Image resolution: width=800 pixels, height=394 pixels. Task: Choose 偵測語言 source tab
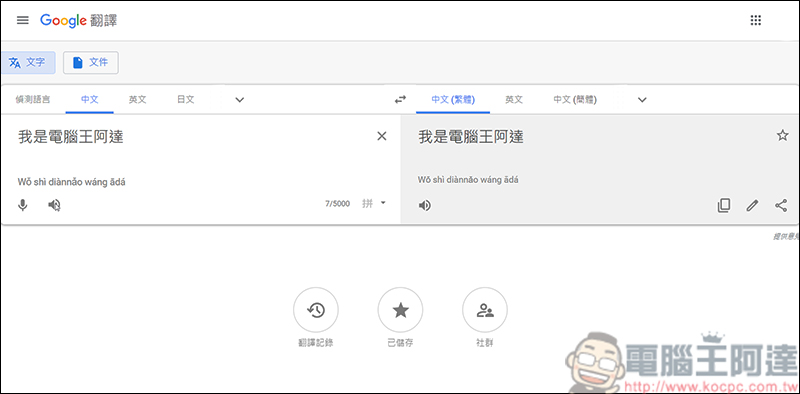point(33,100)
